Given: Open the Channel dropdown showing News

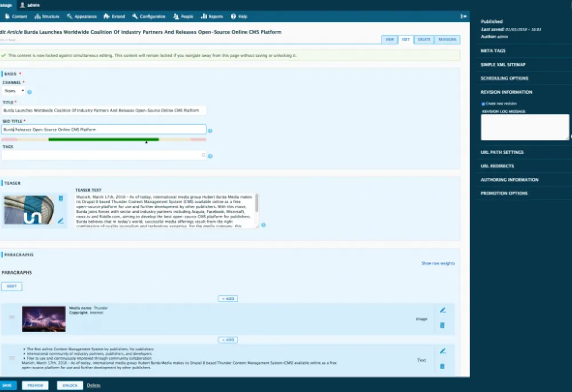Looking at the screenshot, I should [14, 91].
